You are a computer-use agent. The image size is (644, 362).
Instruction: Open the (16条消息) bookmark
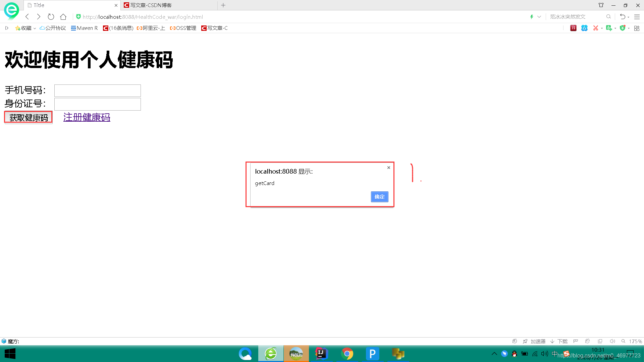coord(118,28)
